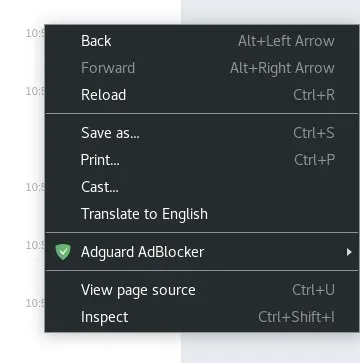
Task: Click the Alt+Left Arrow shortcut label
Action: coord(286,41)
